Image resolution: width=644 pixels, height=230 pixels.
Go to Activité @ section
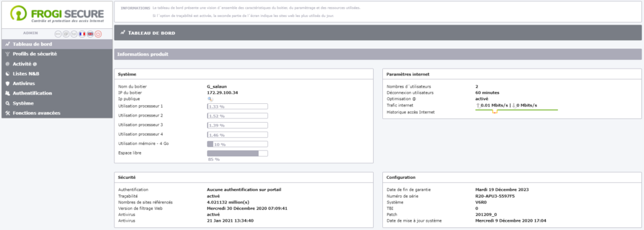tap(57, 64)
